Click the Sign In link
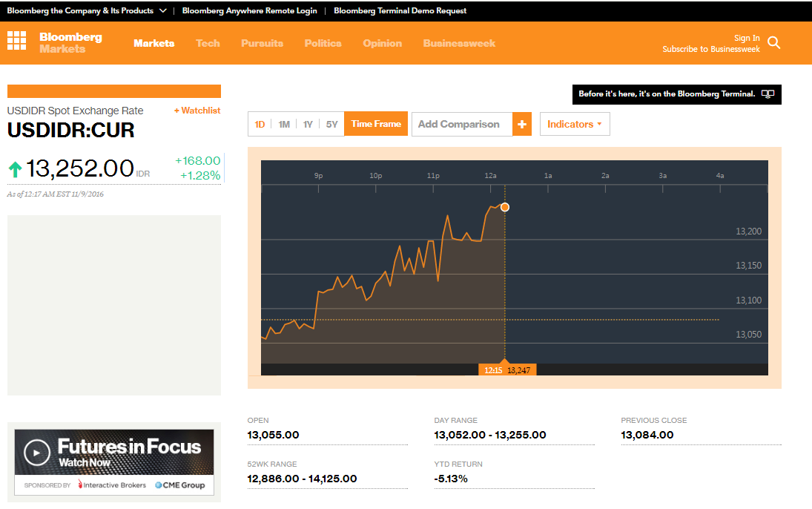812x509 pixels. [x=747, y=38]
